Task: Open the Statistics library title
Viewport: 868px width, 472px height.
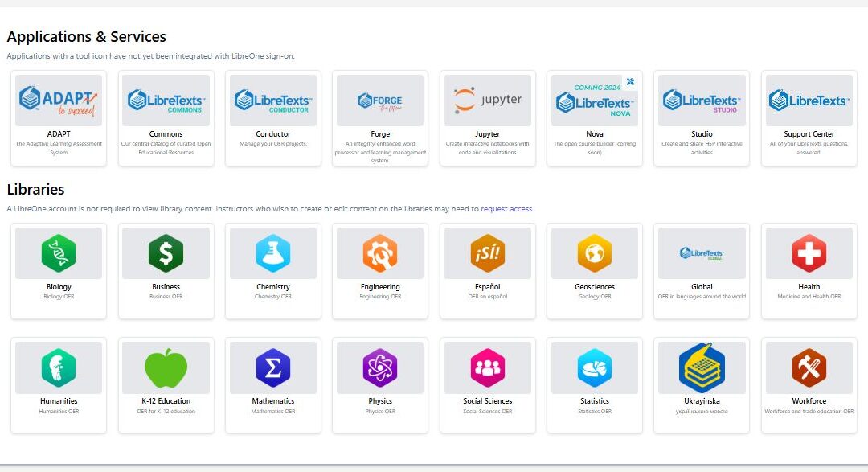Action: click(595, 401)
